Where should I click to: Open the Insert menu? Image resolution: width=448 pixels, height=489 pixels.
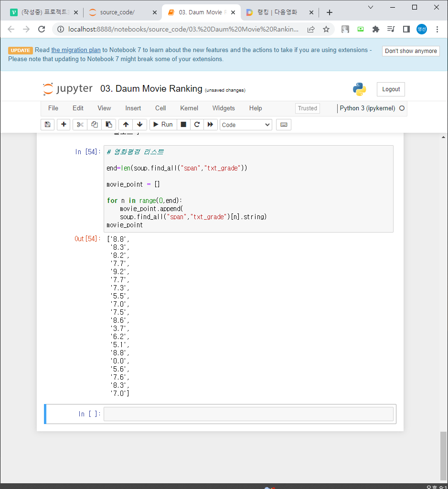coord(133,108)
